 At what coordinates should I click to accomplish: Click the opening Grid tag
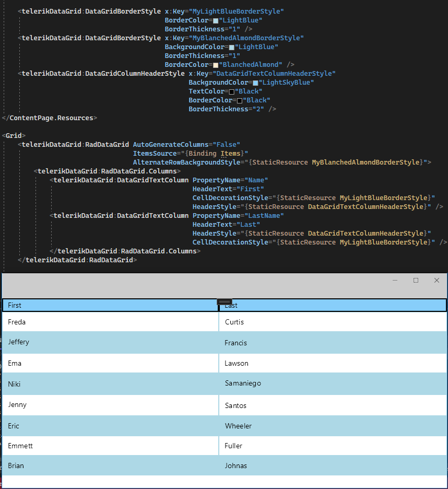pyautogui.click(x=14, y=136)
